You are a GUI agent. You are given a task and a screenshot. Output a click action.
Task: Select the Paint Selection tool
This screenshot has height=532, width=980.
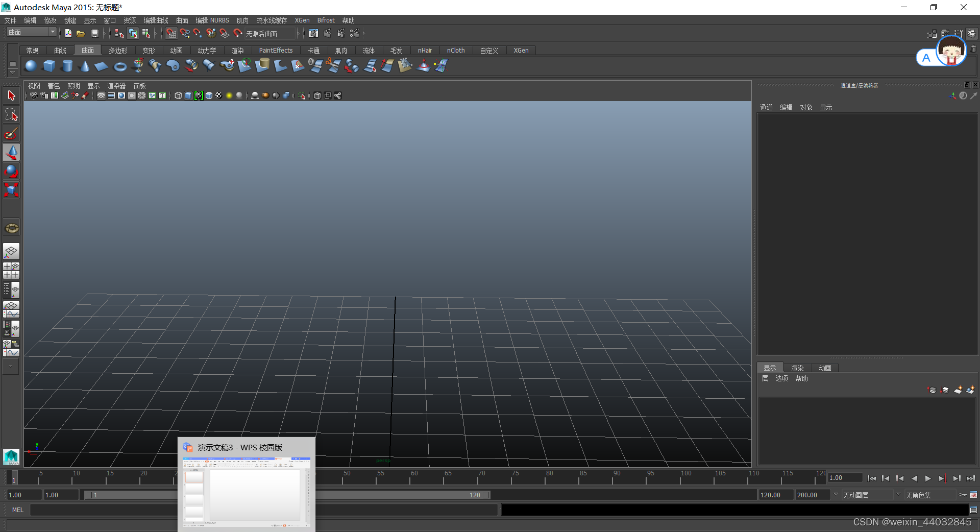click(x=11, y=133)
